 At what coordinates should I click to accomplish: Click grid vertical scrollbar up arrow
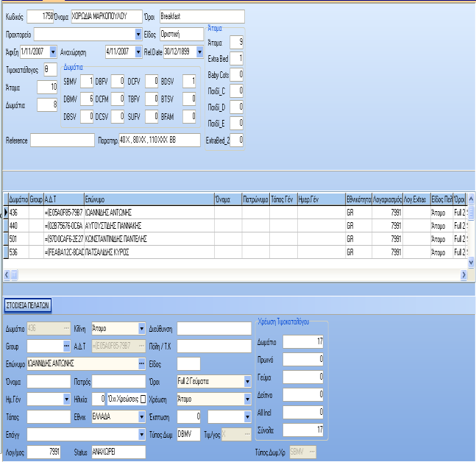[471, 199]
